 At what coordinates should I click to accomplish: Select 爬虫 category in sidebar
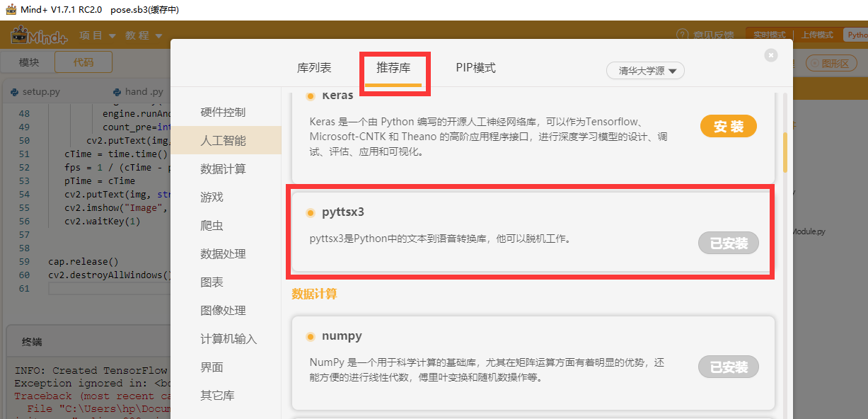[x=226, y=226]
